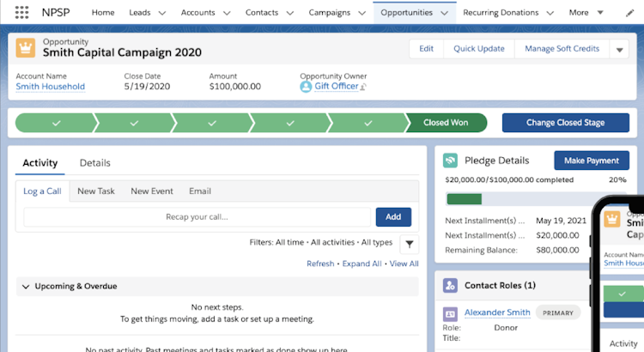
Task: Click the Contact Roles icon
Action: [x=450, y=285]
